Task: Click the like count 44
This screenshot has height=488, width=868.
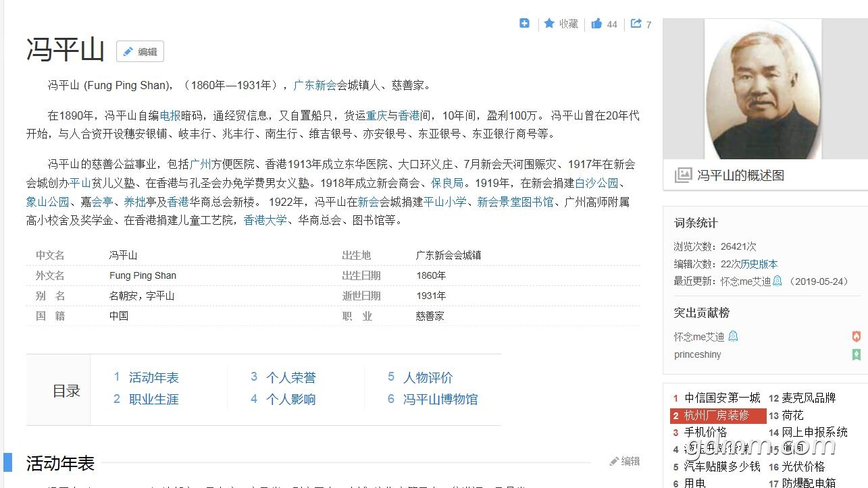Action: [x=612, y=24]
